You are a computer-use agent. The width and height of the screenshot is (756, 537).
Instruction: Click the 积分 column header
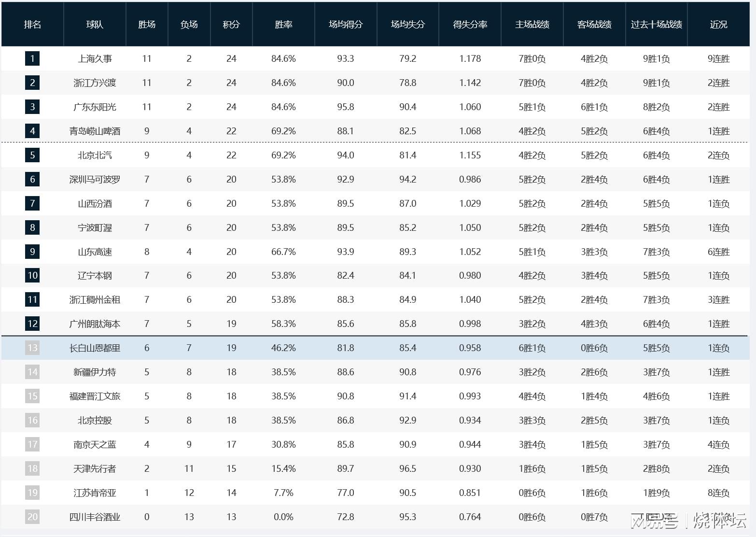pos(231,25)
